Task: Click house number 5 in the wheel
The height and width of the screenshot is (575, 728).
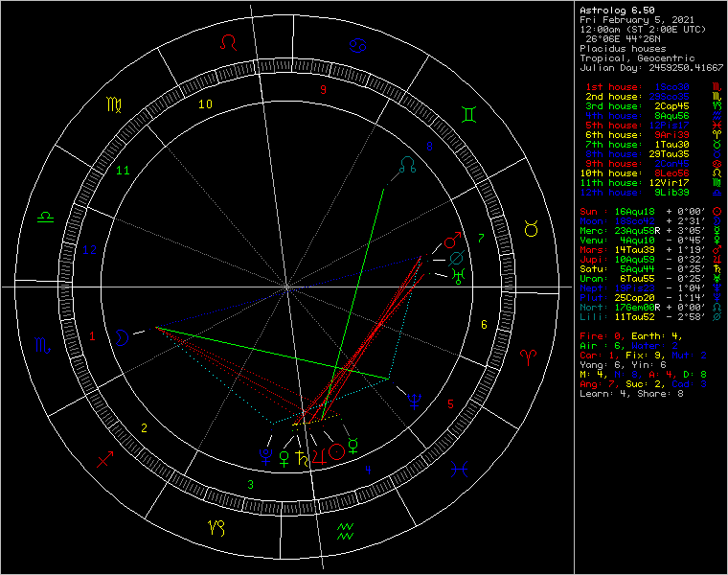Action: point(450,404)
